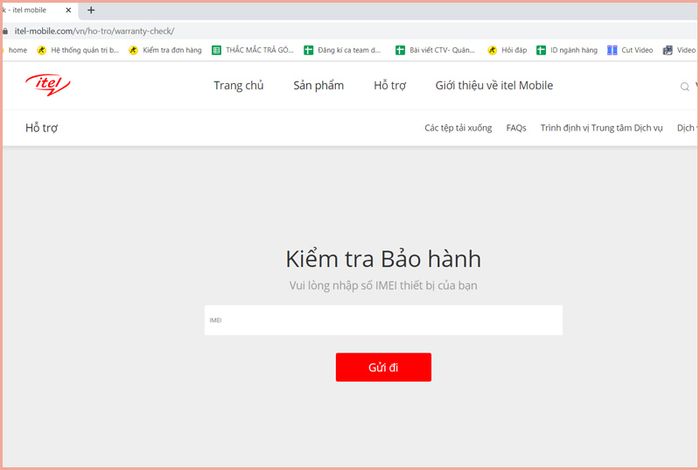Click the address bar URL
Screen dimensions: 700x470
tap(94, 31)
